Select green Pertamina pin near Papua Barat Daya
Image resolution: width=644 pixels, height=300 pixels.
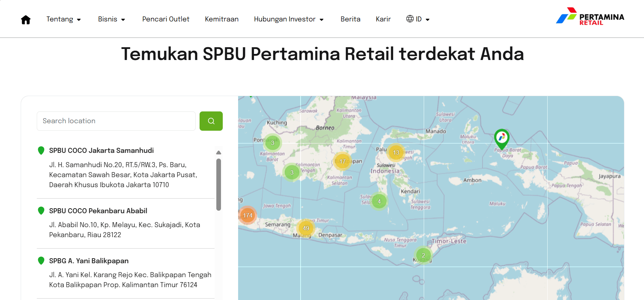(x=502, y=139)
